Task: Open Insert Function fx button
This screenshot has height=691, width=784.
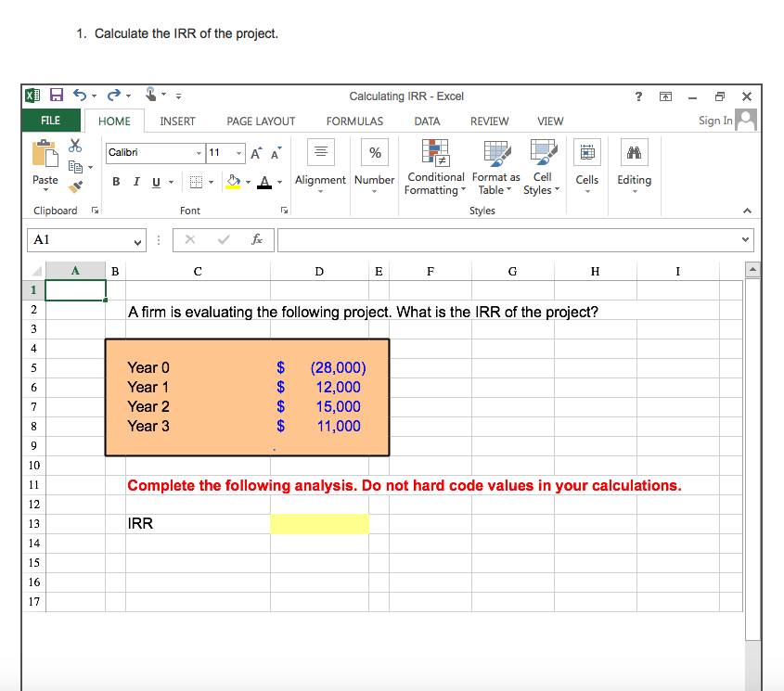Action: tap(256, 240)
